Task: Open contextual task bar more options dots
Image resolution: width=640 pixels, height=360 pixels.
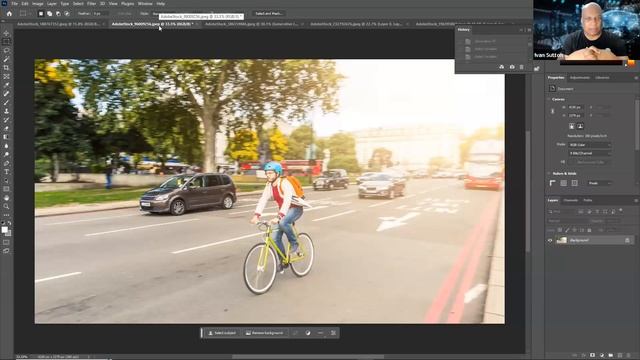Action: (320, 333)
